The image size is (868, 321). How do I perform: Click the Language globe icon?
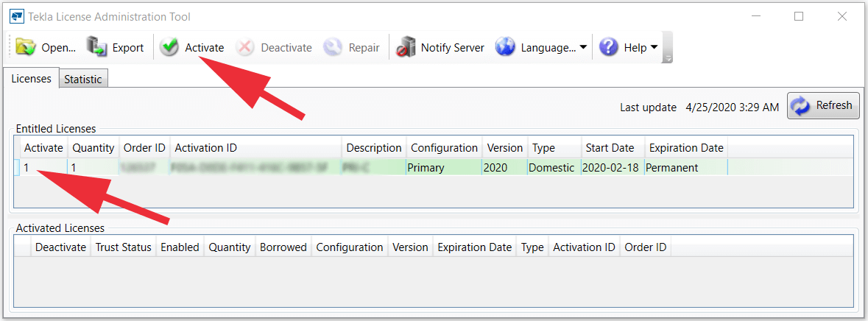pyautogui.click(x=505, y=48)
